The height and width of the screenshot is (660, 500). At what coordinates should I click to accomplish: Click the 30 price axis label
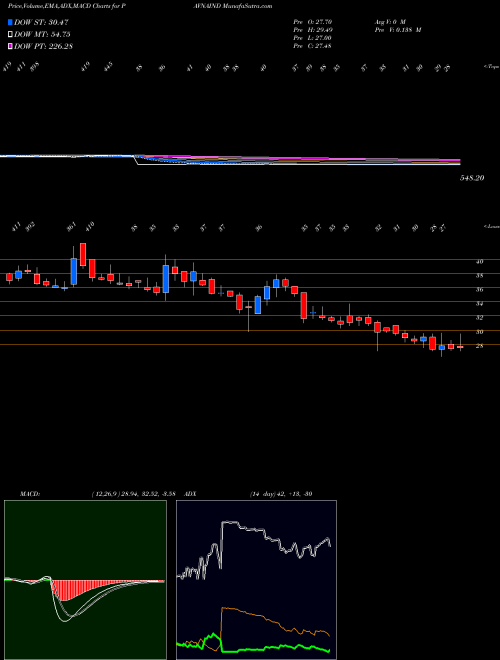pos(479,332)
